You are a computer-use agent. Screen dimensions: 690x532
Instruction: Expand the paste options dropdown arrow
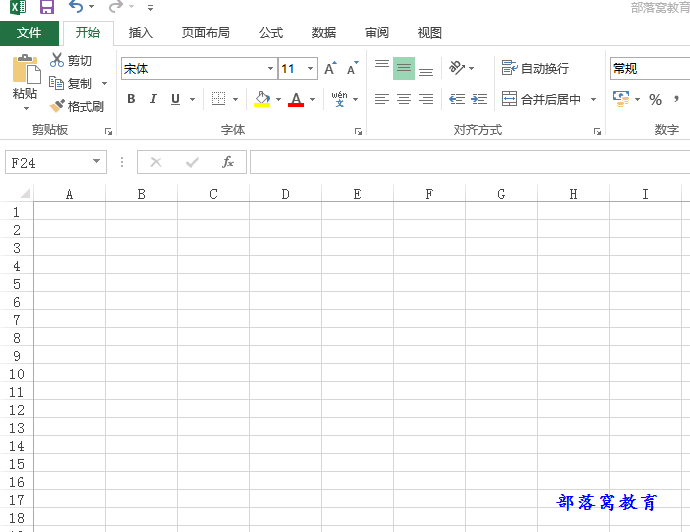(26, 108)
